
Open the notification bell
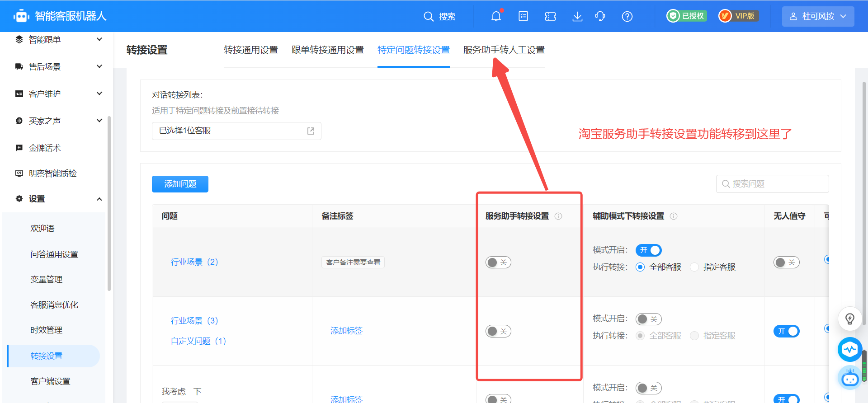(x=496, y=16)
